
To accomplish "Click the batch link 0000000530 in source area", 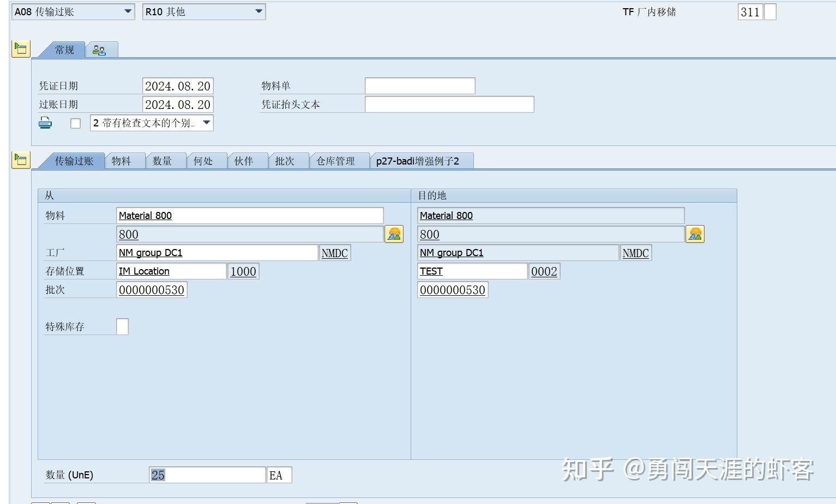I will tap(152, 289).
